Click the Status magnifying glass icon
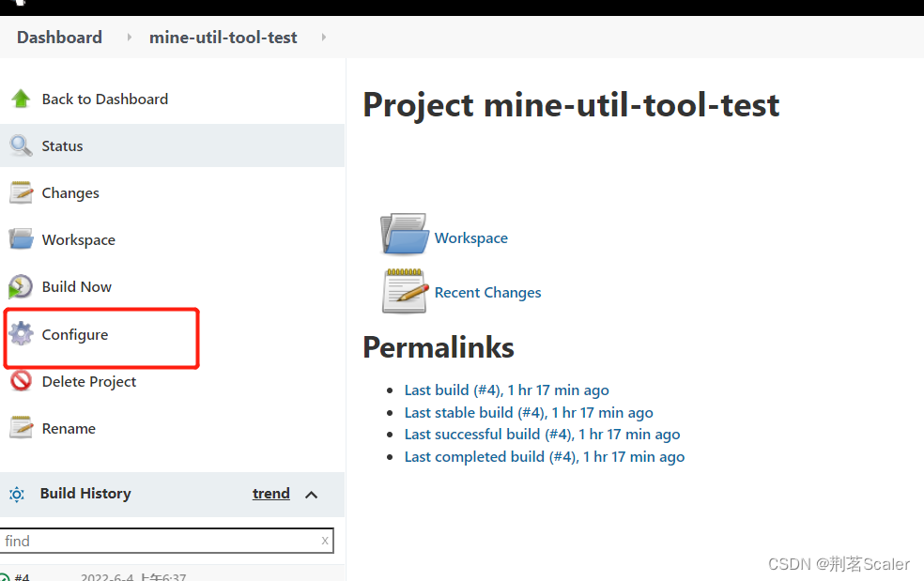The image size is (924, 581). click(21, 145)
